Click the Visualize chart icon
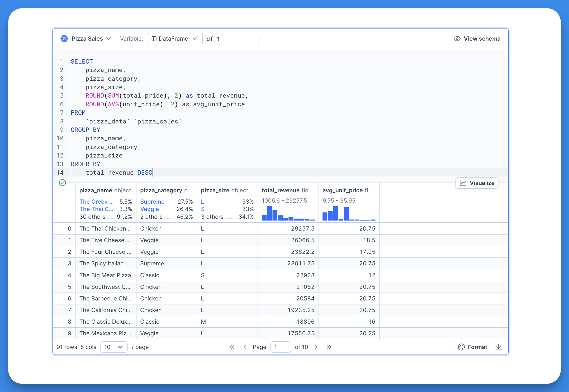 (463, 183)
